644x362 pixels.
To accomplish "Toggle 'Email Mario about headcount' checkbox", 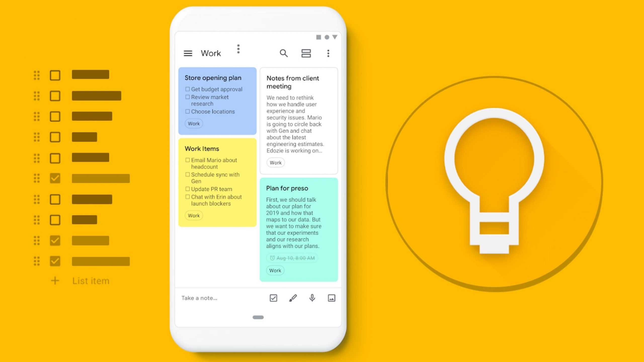I will tap(186, 160).
